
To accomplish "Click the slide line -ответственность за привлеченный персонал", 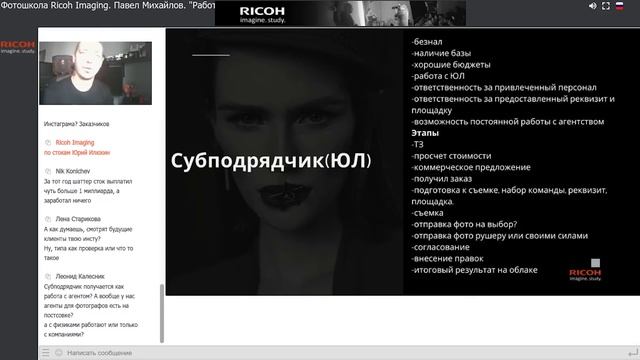I will coord(504,87).
